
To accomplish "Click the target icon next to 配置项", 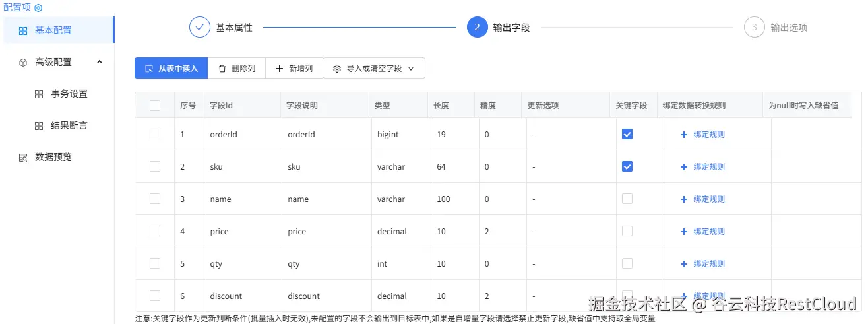I will tap(38, 8).
